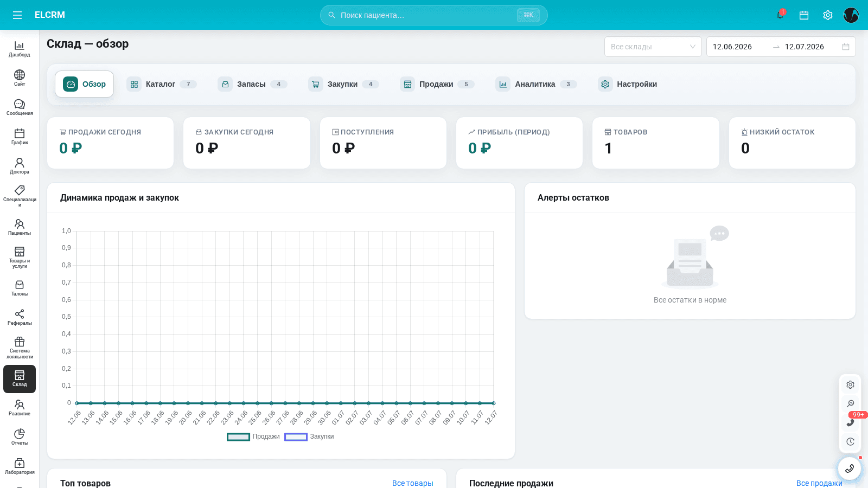Screen dimensions: 868x488
Task: Click Продажи сегодня card
Action: point(111,143)
